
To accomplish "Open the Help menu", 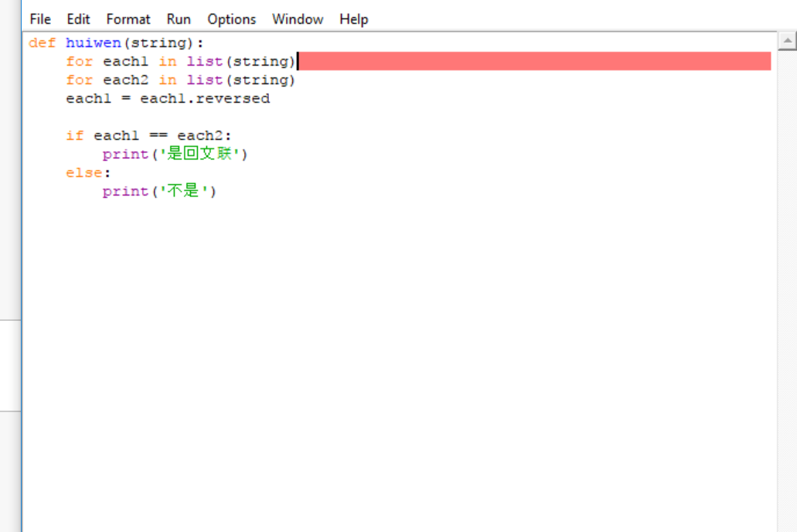I will tap(353, 19).
